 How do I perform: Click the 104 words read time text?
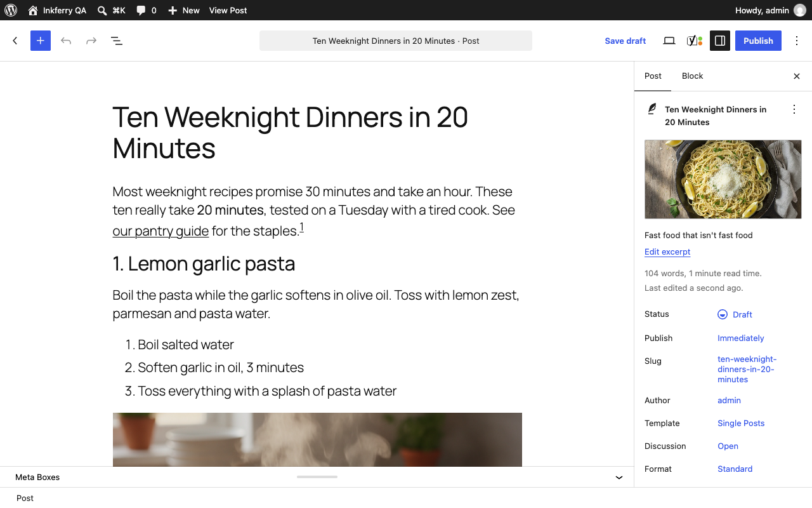tap(703, 274)
